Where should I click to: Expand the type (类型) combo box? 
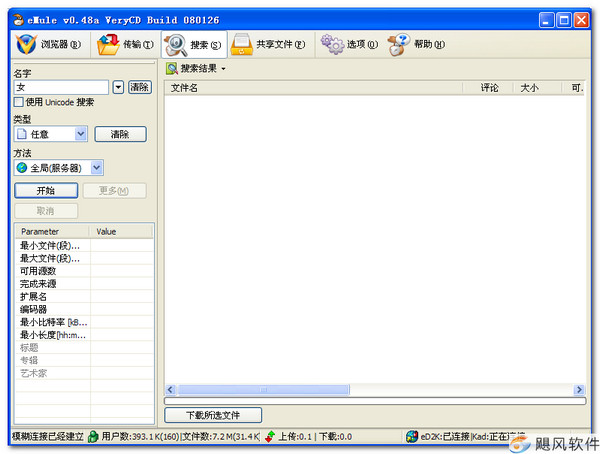pyautogui.click(x=80, y=134)
